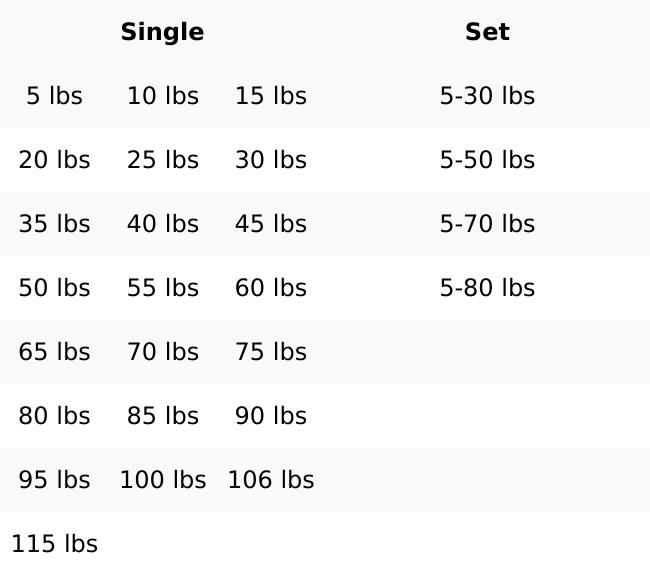Choose the 10 lbs option
This screenshot has height=576, width=650.
click(162, 96)
